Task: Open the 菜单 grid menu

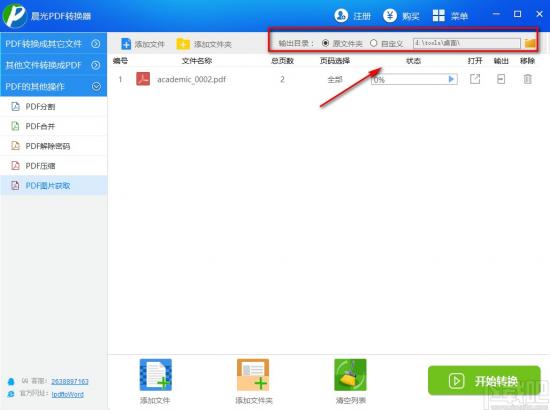Action: tap(438, 15)
